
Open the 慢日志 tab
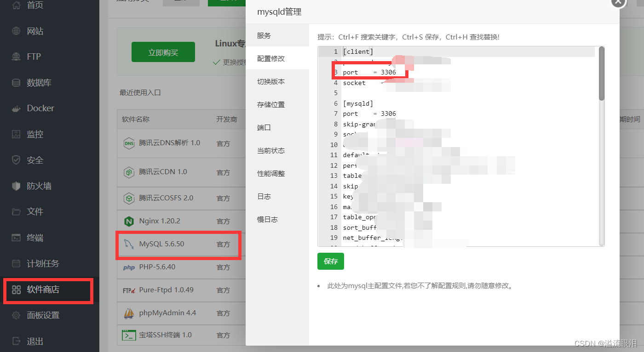pyautogui.click(x=277, y=220)
